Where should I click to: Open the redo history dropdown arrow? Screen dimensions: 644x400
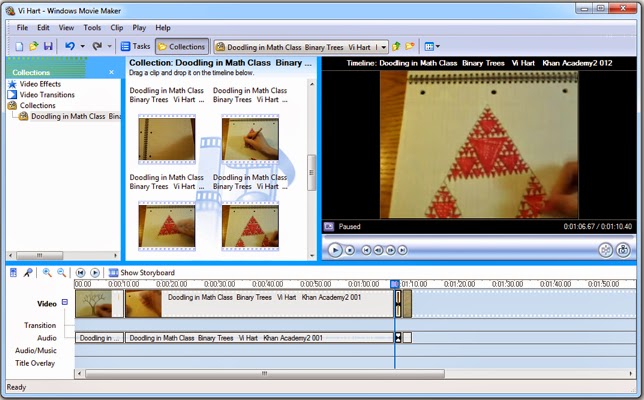coord(110,46)
